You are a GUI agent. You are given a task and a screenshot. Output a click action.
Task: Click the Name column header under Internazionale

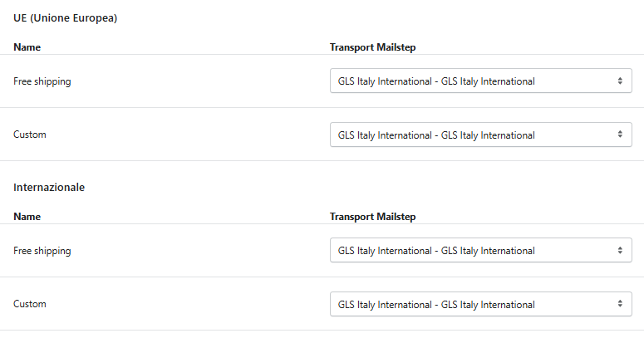(x=27, y=217)
